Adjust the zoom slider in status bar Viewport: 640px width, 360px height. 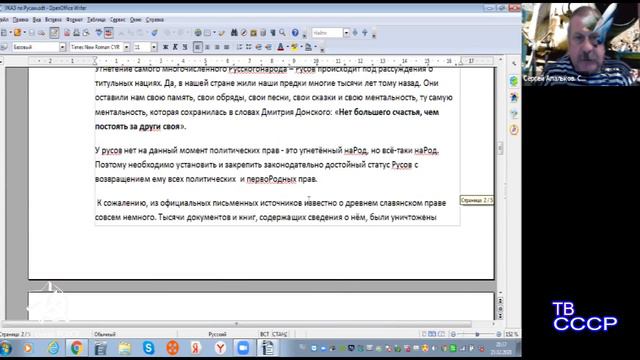pyautogui.click(x=477, y=334)
